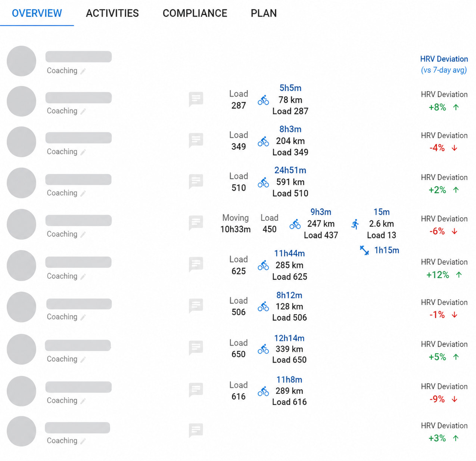Click the cycling icon beside 5h5m ride
This screenshot has height=461, width=476.
pyautogui.click(x=263, y=100)
